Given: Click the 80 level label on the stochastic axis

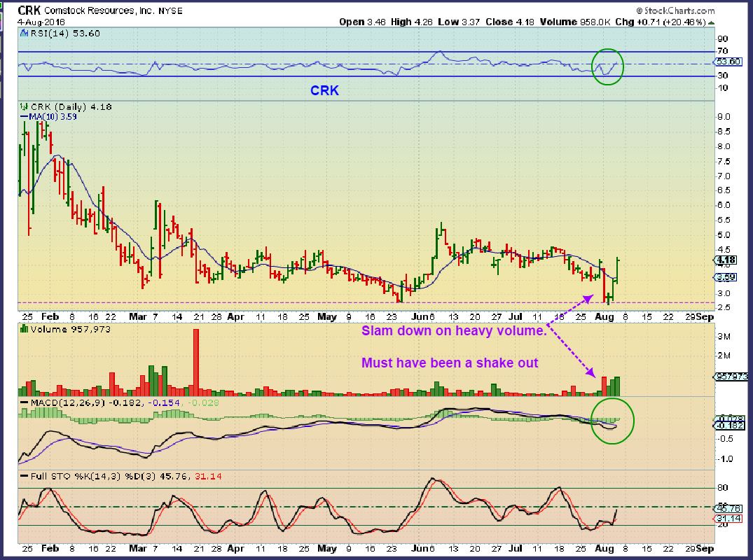Looking at the screenshot, I should [x=723, y=487].
